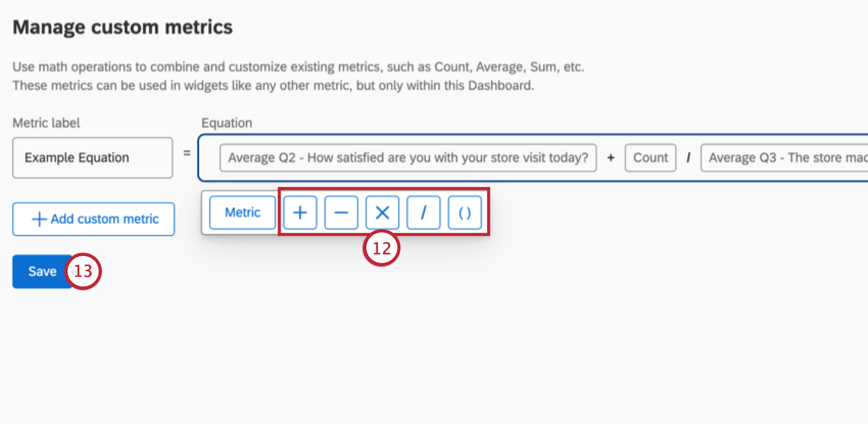This screenshot has height=424, width=868.
Task: Click the slash sign inside the equation
Action: click(x=688, y=158)
